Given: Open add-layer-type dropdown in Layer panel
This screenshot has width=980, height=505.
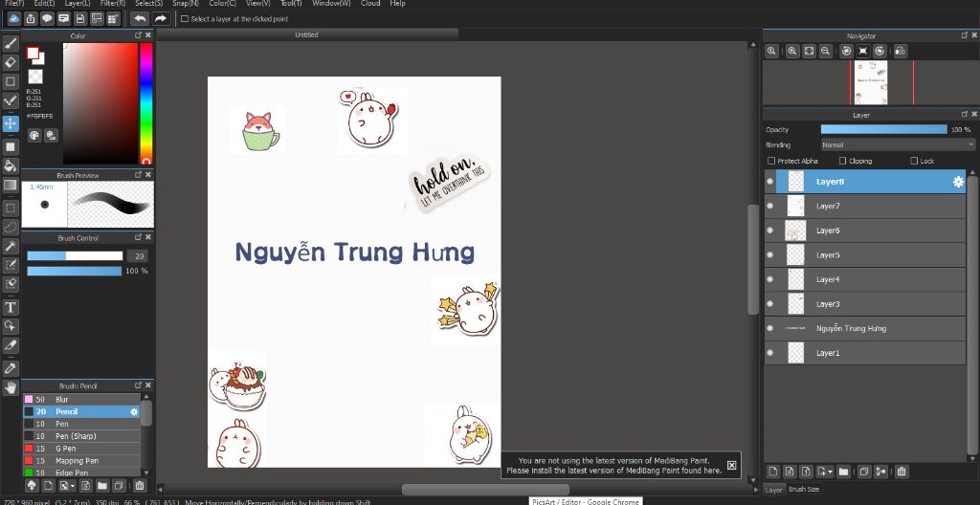Looking at the screenshot, I should (x=825, y=472).
